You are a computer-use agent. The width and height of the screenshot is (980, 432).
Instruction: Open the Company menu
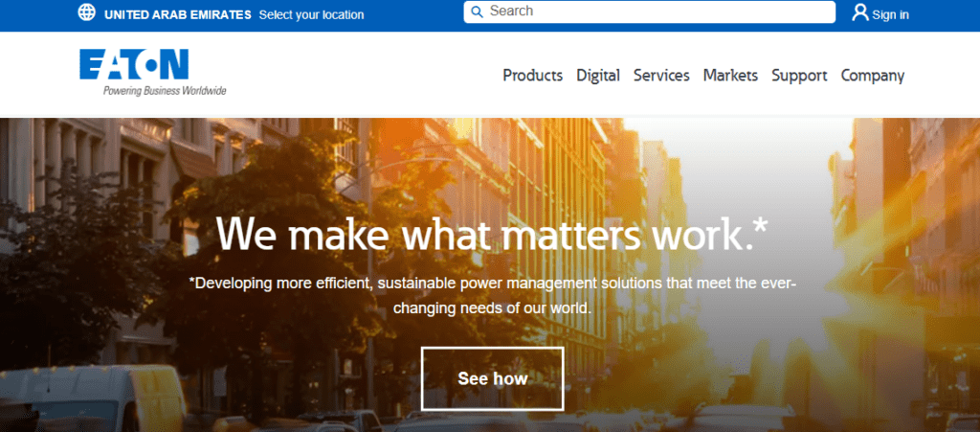pos(873,76)
